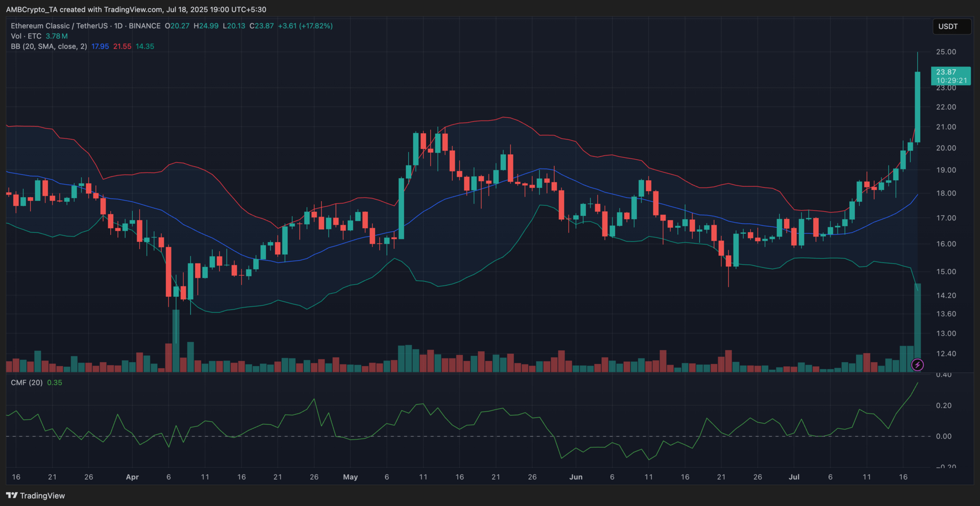This screenshot has width=980, height=506.
Task: Select the CMF (20) indicator legend
Action: point(27,382)
